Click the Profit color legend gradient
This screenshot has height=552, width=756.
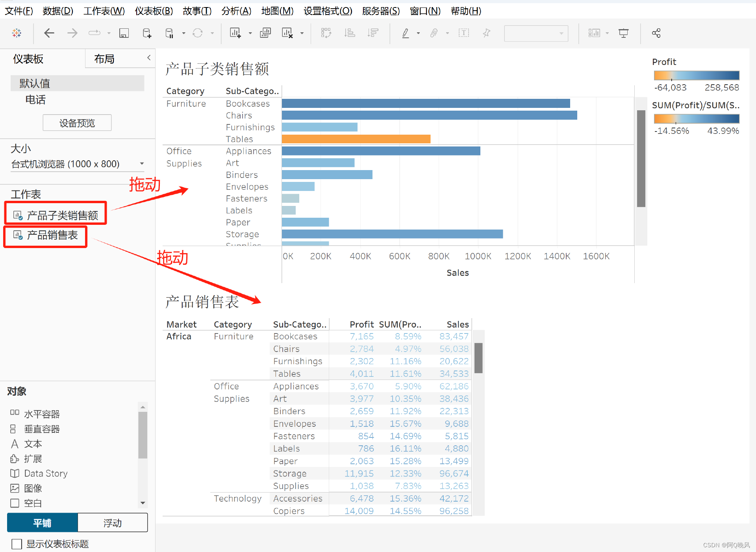tap(696, 75)
